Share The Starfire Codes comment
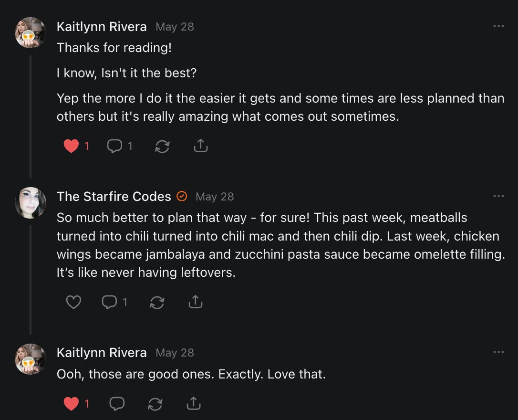This screenshot has height=420, width=518. 196,302
